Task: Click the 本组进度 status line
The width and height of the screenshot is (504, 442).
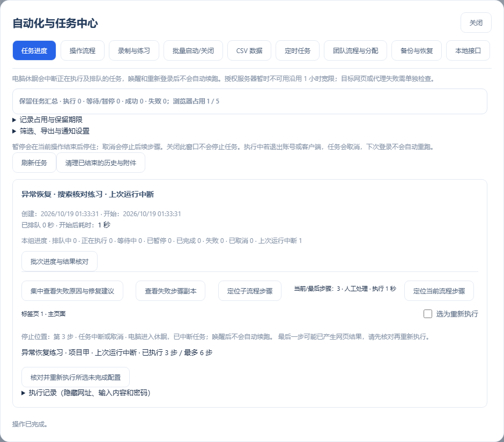Action: pos(162,241)
